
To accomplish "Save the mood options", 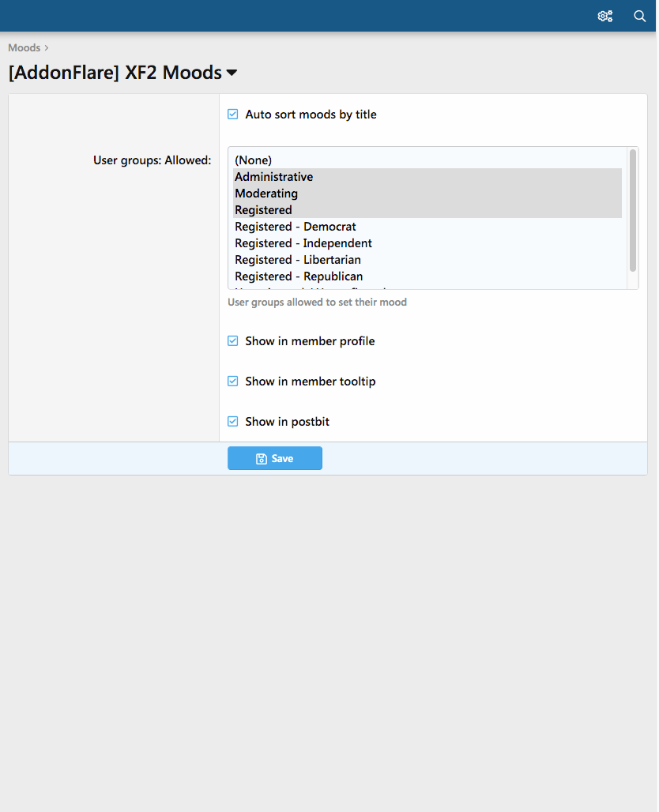I will coord(275,459).
